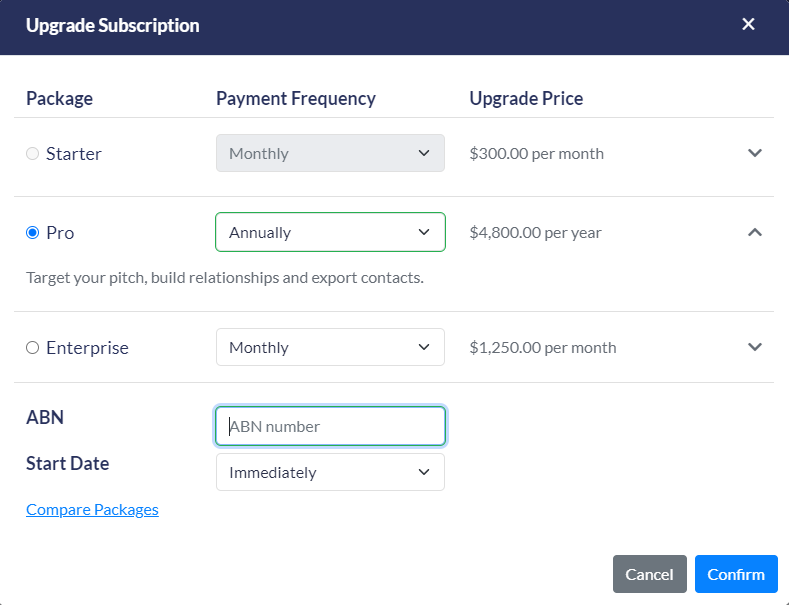Open Starter's Monthly payment frequency dropdown
The width and height of the screenshot is (789, 605).
pyautogui.click(x=330, y=153)
